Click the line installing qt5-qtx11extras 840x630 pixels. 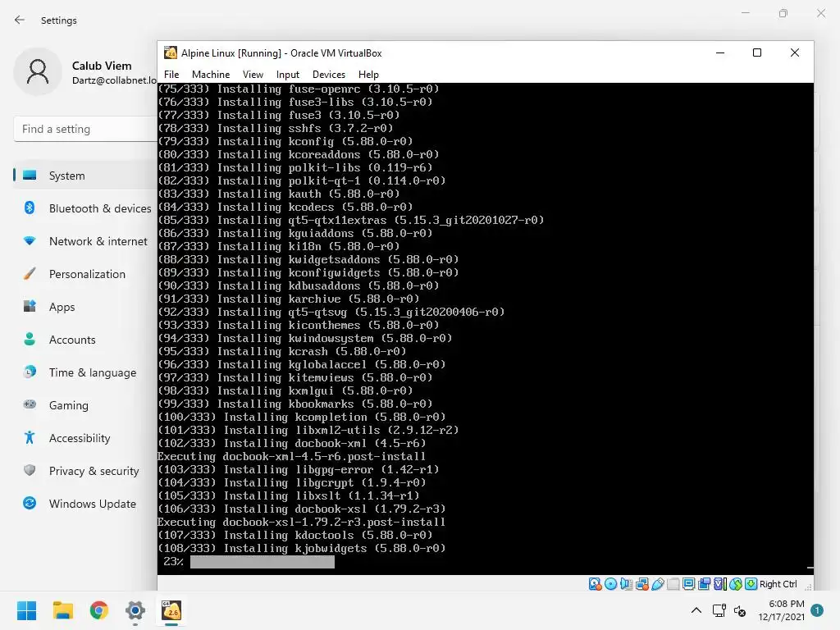351,220
